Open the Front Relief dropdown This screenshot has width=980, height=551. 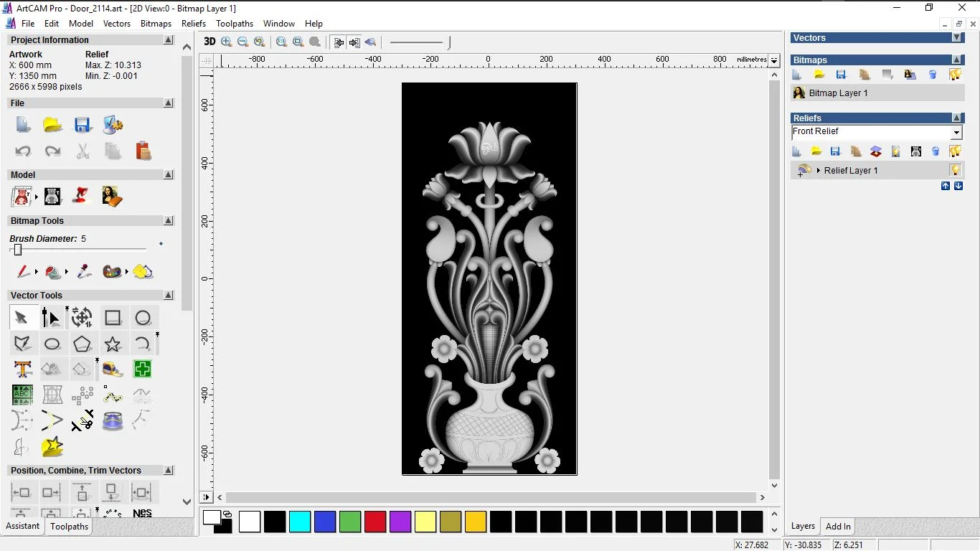[956, 133]
